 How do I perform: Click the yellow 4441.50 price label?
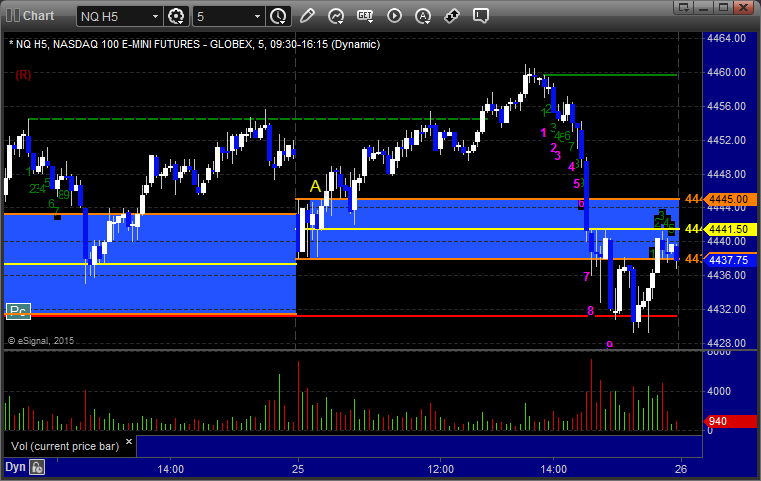[x=730, y=229]
